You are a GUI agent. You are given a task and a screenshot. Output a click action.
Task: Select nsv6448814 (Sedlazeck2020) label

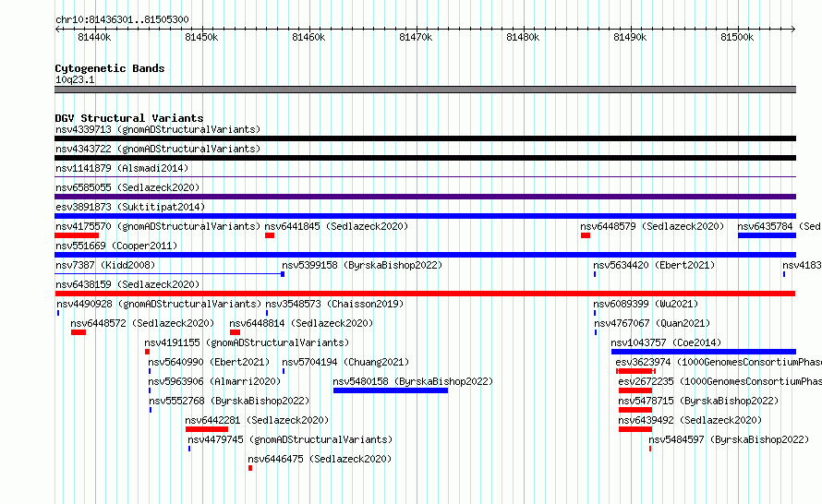pos(301,323)
